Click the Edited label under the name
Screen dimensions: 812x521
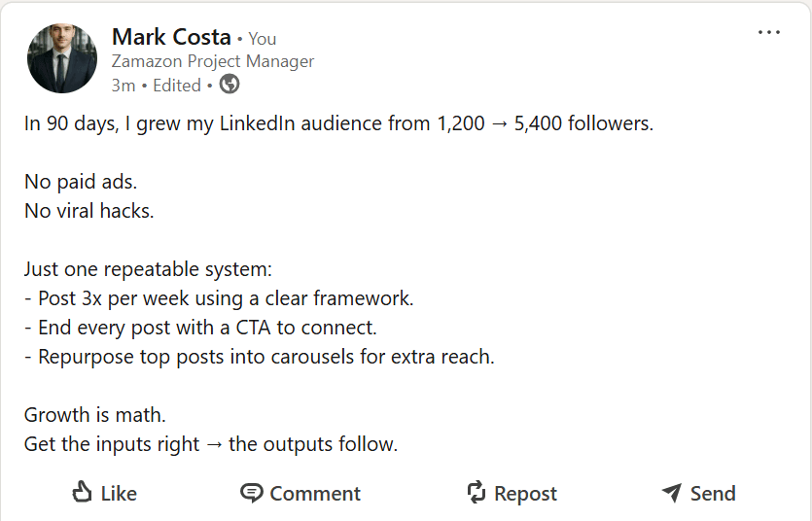[177, 86]
